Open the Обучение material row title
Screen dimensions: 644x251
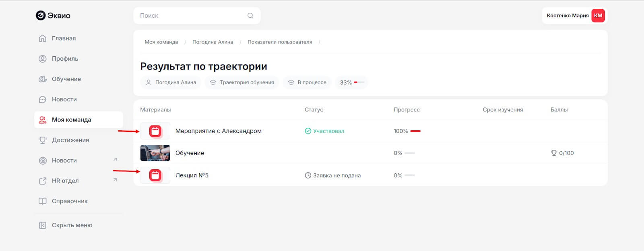tap(190, 153)
